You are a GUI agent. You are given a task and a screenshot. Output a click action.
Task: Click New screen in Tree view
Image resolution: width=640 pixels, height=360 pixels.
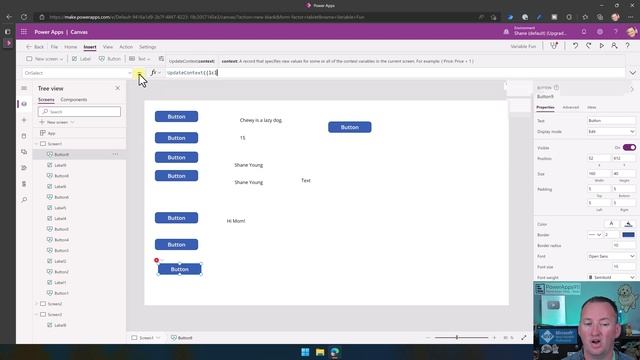pos(57,122)
